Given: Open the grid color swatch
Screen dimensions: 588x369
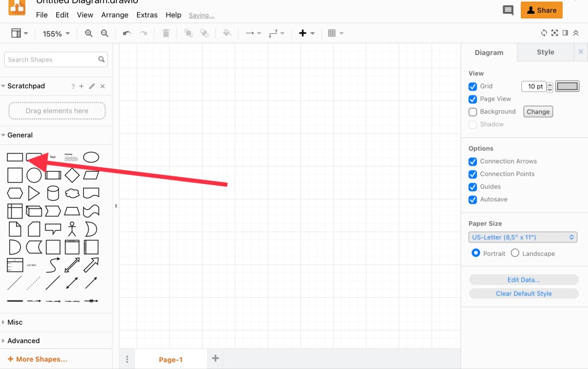Looking at the screenshot, I should [x=567, y=86].
